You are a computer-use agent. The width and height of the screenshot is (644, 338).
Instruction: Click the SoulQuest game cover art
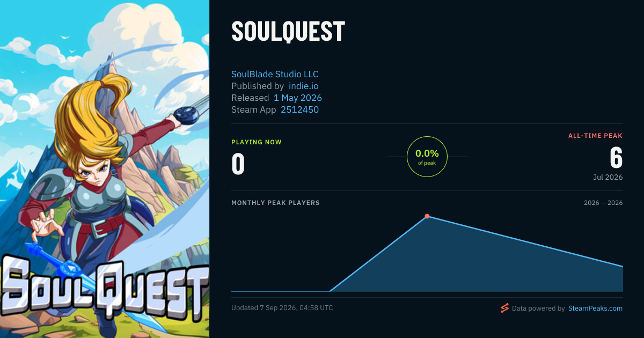click(105, 169)
